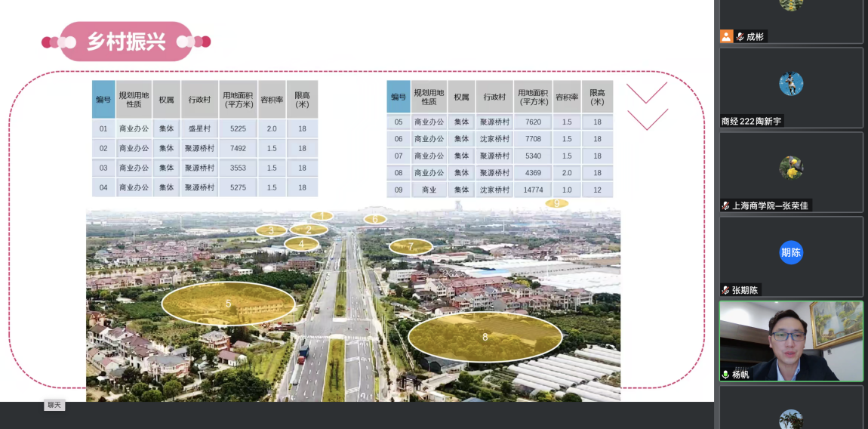
Task: Click the land area value 7708
Action: click(533, 139)
